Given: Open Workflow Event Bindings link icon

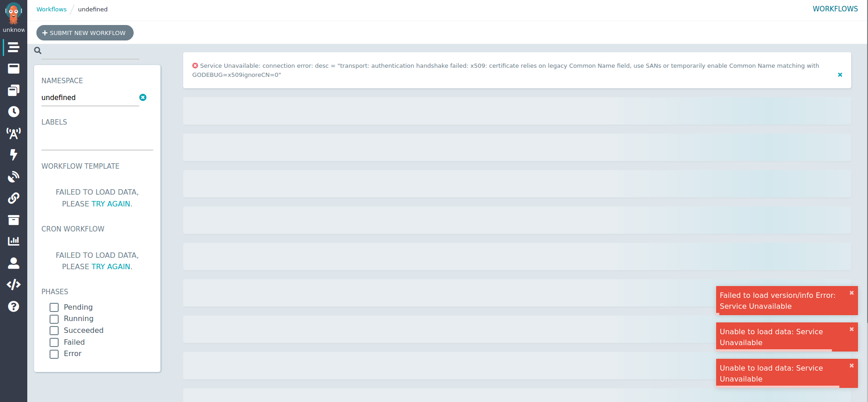Looking at the screenshot, I should (x=14, y=198).
